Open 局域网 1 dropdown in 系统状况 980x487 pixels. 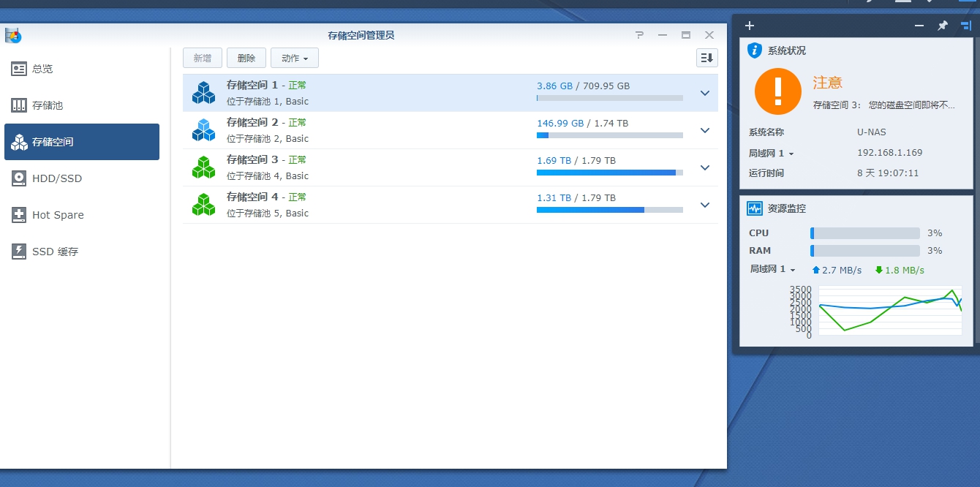coord(772,154)
